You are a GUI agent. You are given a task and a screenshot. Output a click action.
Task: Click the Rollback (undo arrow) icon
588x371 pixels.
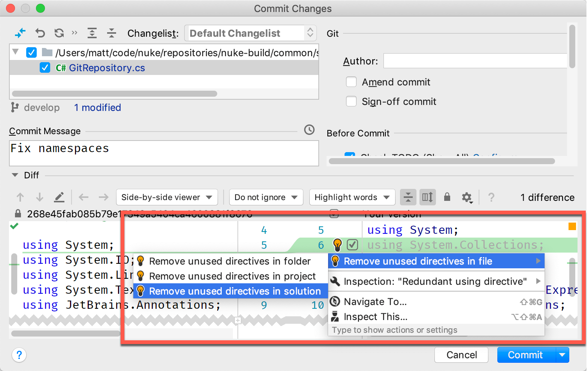[40, 33]
